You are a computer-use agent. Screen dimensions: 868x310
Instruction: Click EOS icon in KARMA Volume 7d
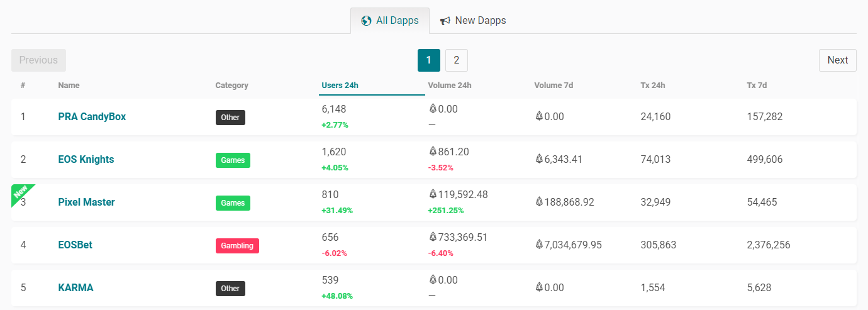539,287
